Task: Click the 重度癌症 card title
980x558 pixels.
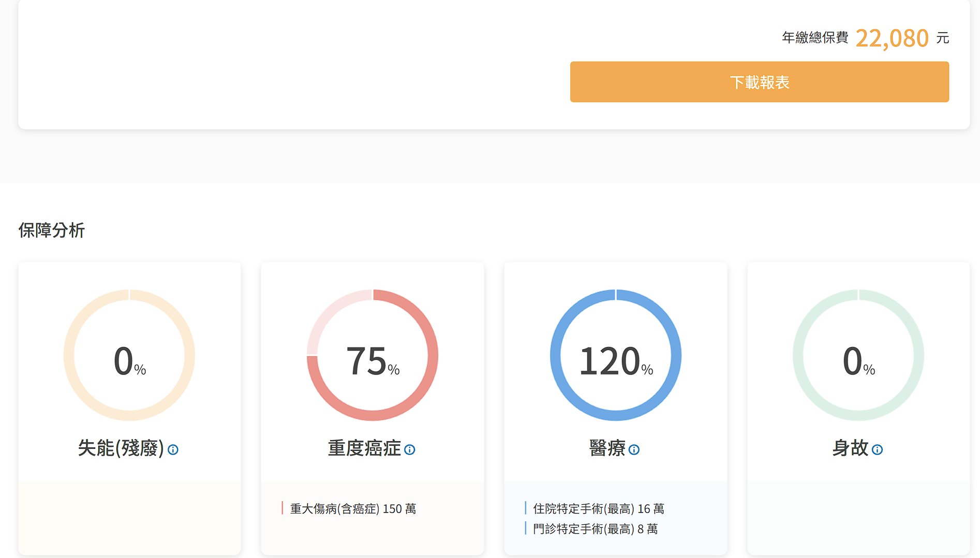Action: tap(364, 448)
